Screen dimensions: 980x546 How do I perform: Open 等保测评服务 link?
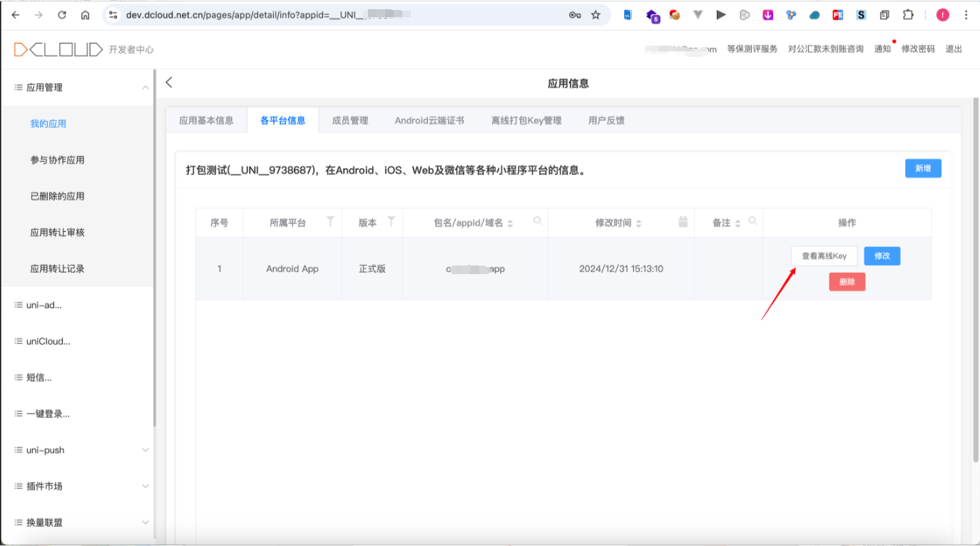tap(752, 49)
